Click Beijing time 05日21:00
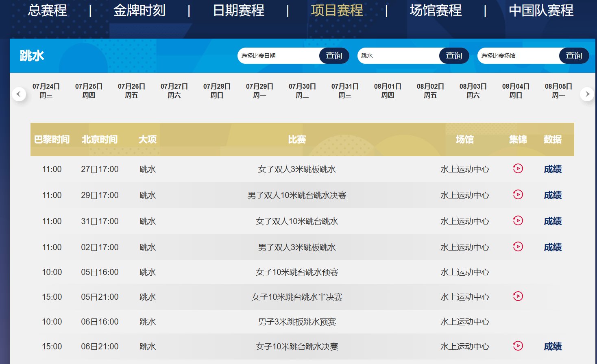The width and height of the screenshot is (597, 364). [x=100, y=297]
